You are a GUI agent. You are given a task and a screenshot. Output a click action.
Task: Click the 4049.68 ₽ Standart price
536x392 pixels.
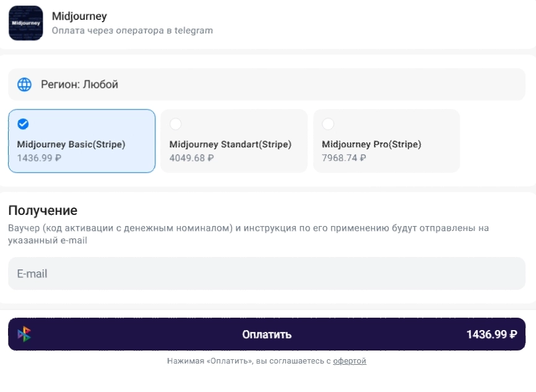[192, 158]
